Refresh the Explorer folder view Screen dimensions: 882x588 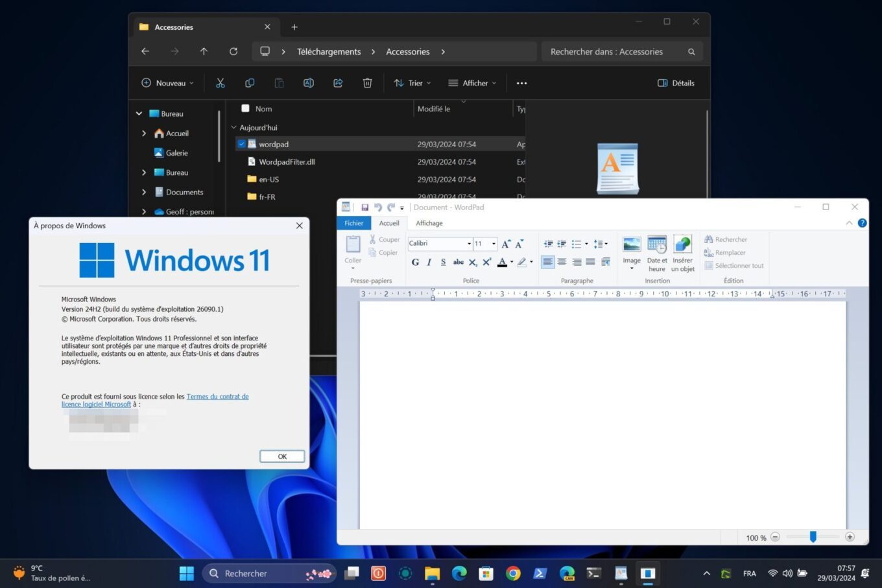coord(233,51)
